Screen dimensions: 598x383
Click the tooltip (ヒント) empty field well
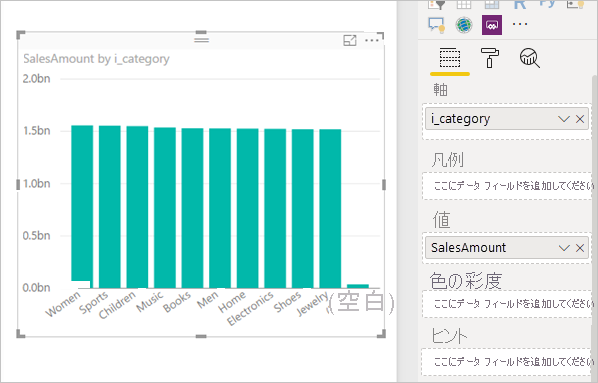click(x=507, y=361)
